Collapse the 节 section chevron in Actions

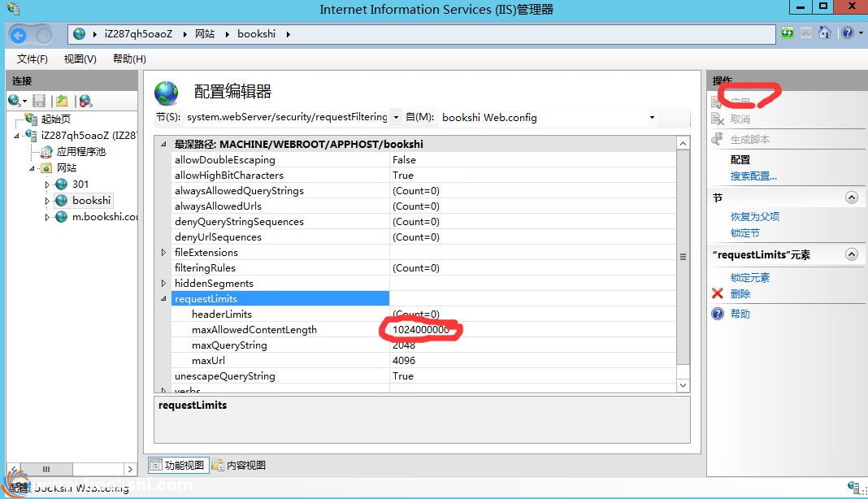(852, 197)
